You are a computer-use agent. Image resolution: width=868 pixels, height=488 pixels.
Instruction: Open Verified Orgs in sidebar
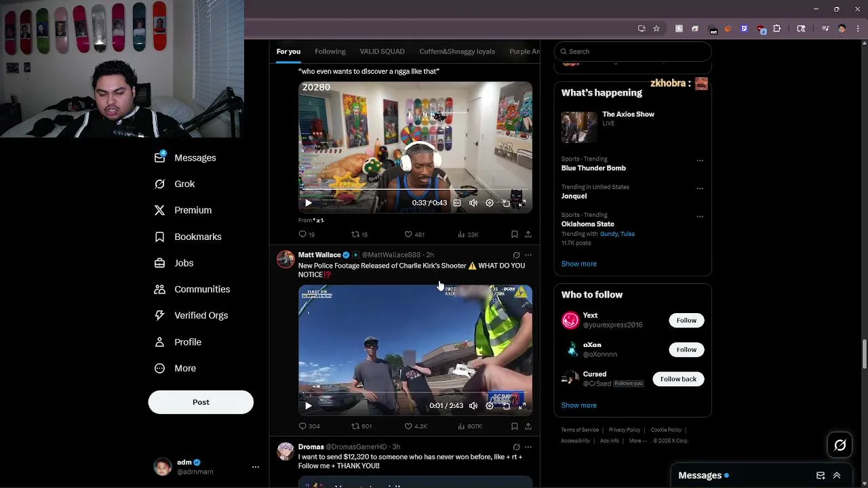191,315
